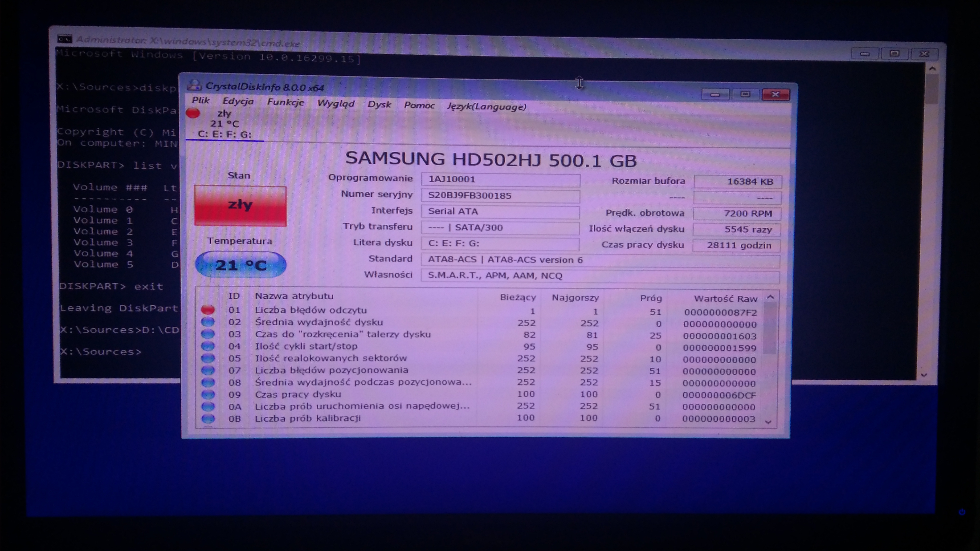Screen dimensions: 980x551
Task: Click the firmware field showing 1AJ10001
Action: pyautogui.click(x=500, y=179)
